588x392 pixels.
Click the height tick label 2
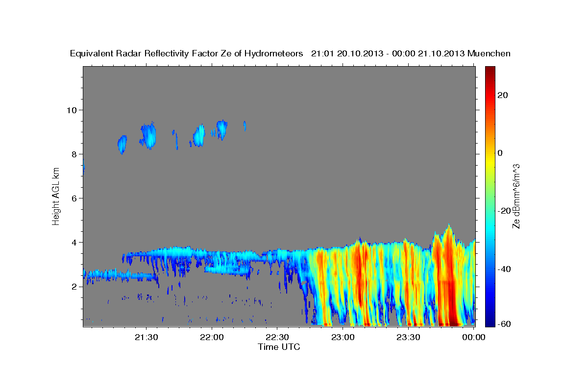click(x=74, y=286)
